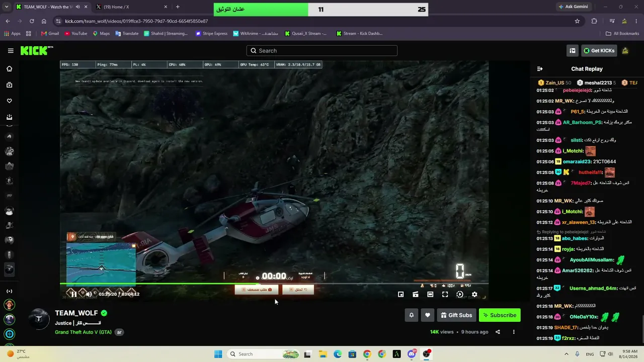Open the Kick shop icon near Get KICKs

[573, 50]
